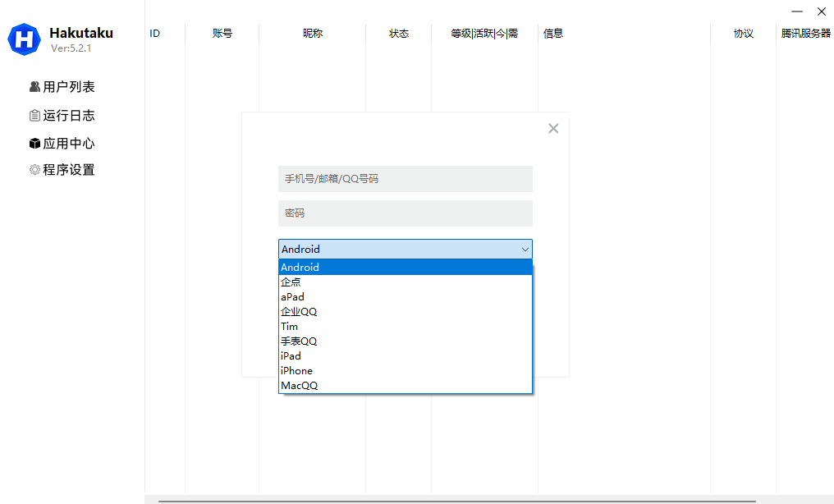
Task: Choose Tim login protocol
Action: click(x=406, y=327)
